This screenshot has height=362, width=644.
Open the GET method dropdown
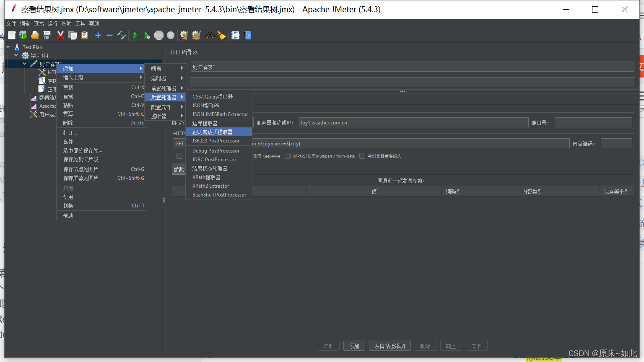(x=179, y=144)
